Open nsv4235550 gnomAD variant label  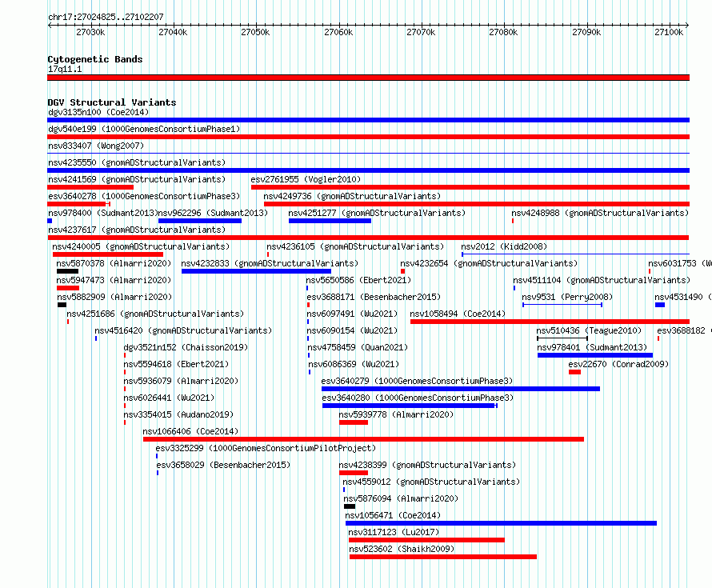(x=137, y=162)
